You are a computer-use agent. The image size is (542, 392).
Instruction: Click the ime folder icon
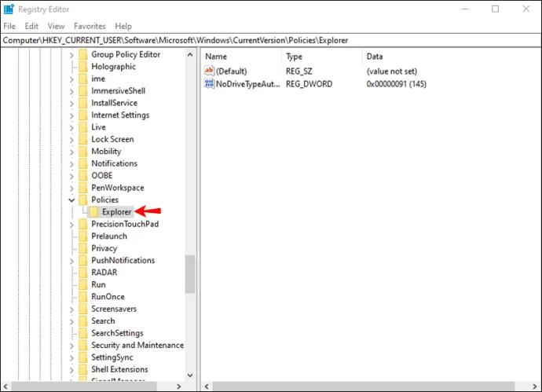pyautogui.click(x=83, y=79)
